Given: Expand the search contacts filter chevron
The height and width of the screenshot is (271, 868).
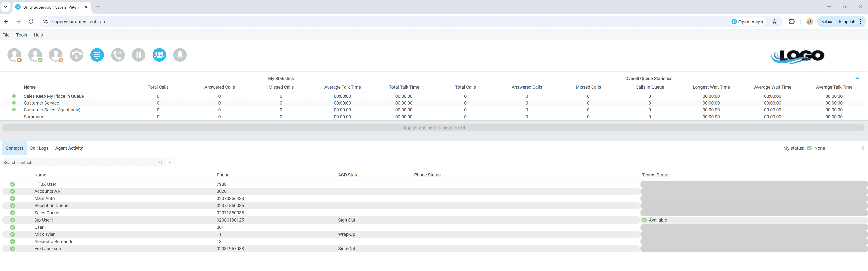Looking at the screenshot, I should [x=170, y=163].
